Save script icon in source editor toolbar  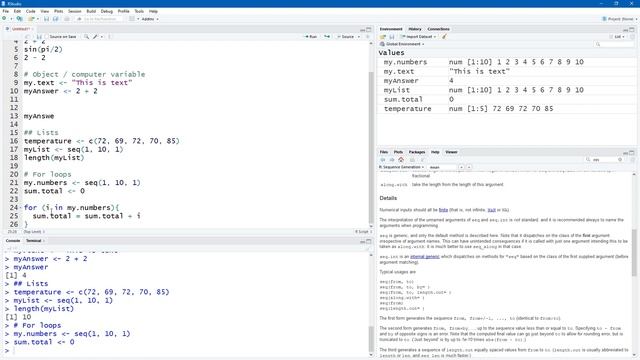39,37
